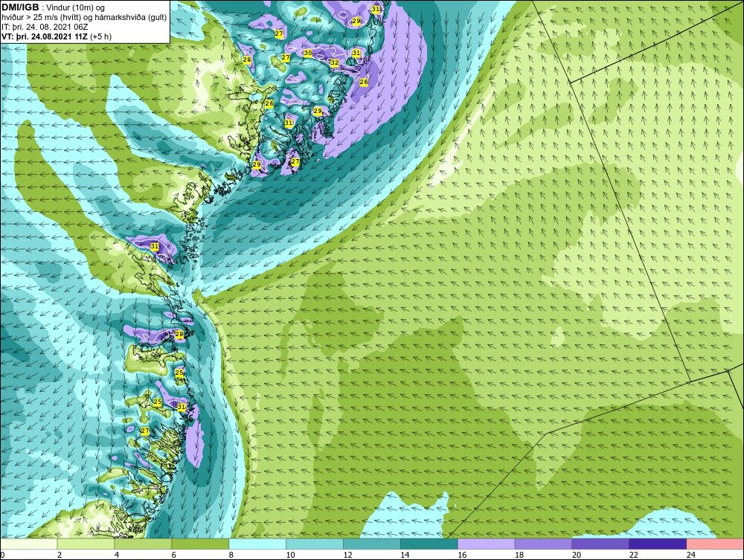
Task: Click the legend scale number 4
Action: [116, 555]
